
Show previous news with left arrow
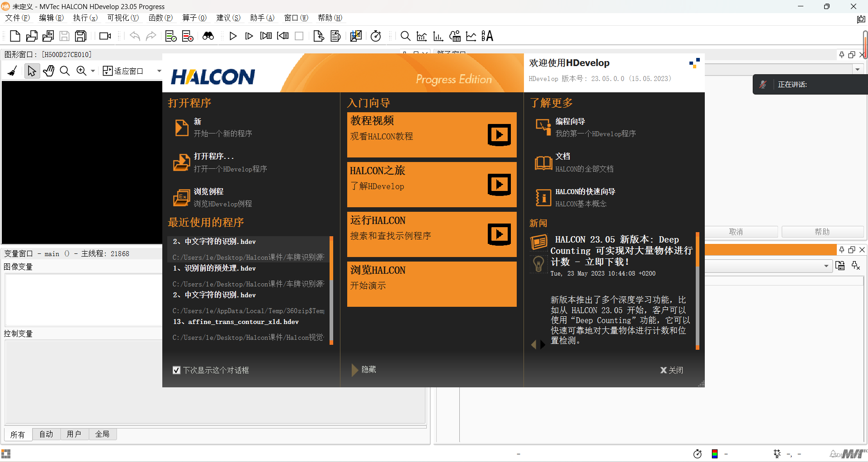tap(534, 345)
